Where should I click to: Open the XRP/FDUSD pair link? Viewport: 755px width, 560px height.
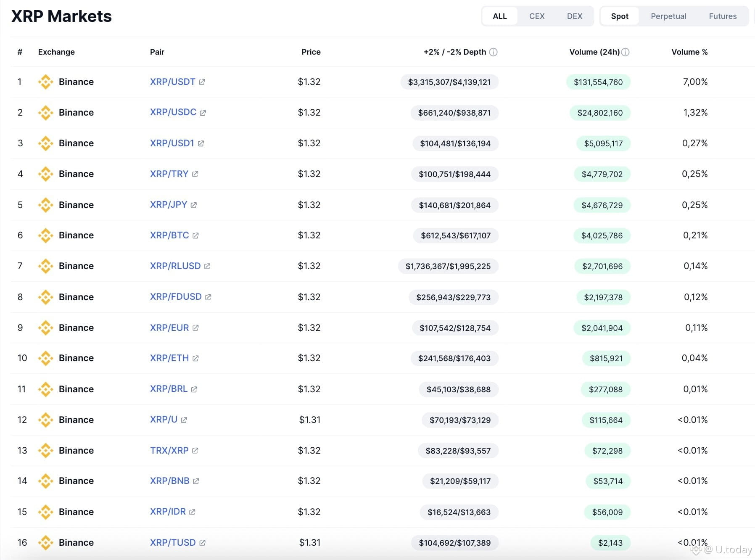(x=176, y=297)
